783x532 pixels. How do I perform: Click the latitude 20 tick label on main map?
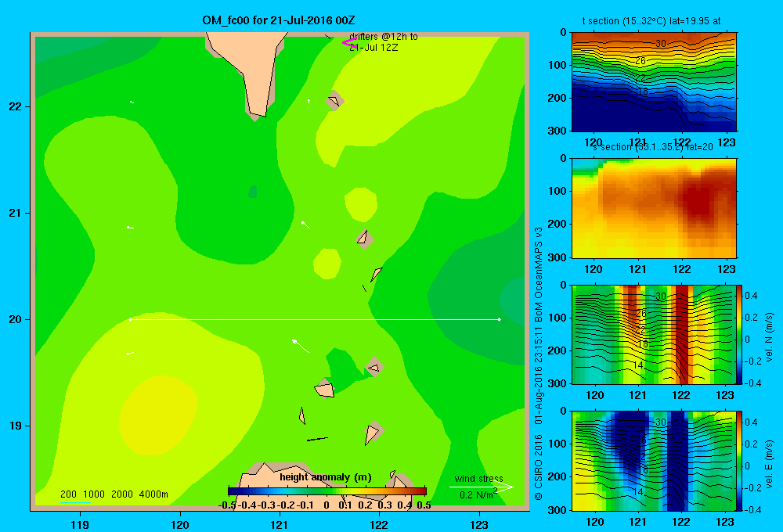coord(16,319)
